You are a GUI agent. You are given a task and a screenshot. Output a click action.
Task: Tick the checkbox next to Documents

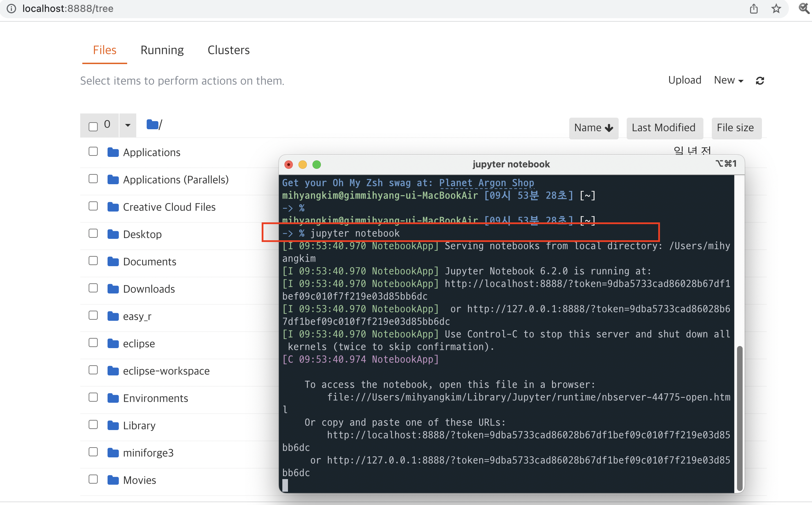coord(93,261)
